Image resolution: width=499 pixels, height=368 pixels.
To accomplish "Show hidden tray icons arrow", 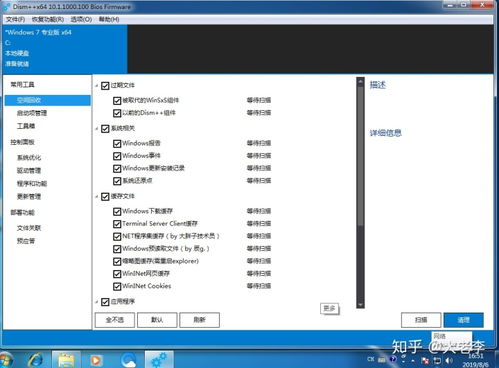I will [413, 361].
